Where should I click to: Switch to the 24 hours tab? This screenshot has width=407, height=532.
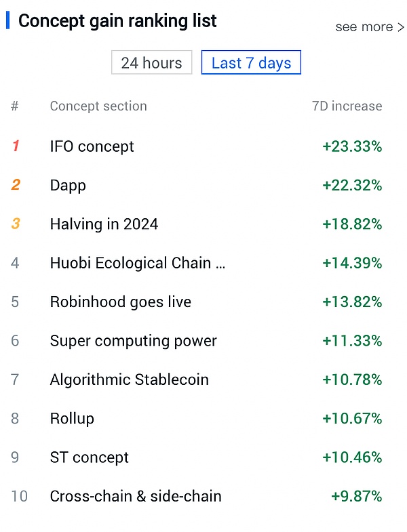point(151,63)
